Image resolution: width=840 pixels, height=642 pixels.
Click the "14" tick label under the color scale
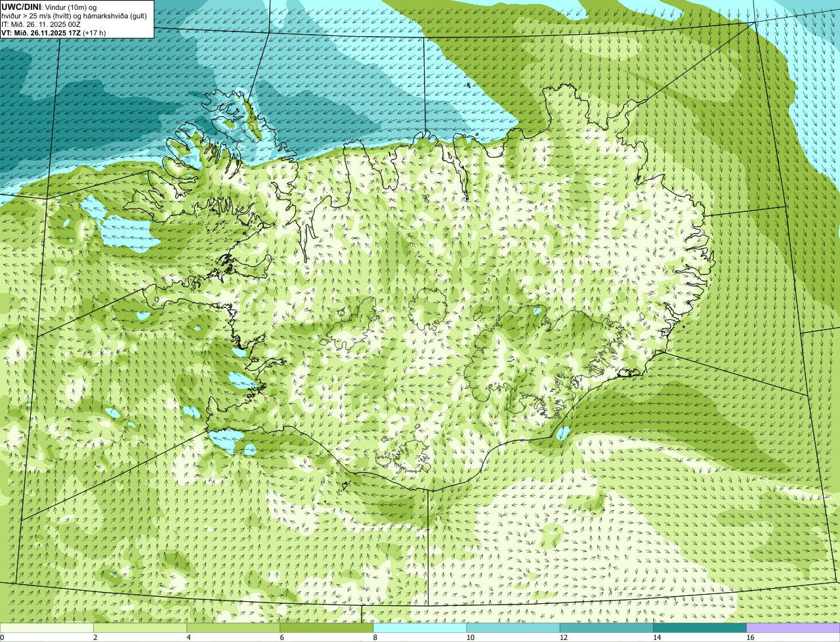click(x=656, y=637)
